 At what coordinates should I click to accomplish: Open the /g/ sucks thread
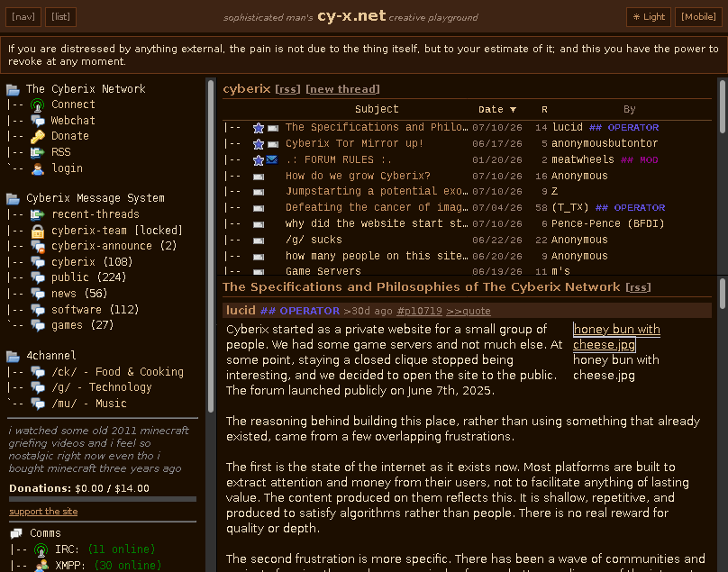coord(314,240)
